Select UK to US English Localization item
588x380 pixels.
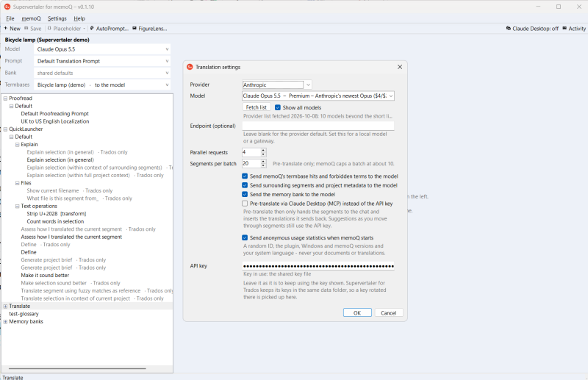54,121
